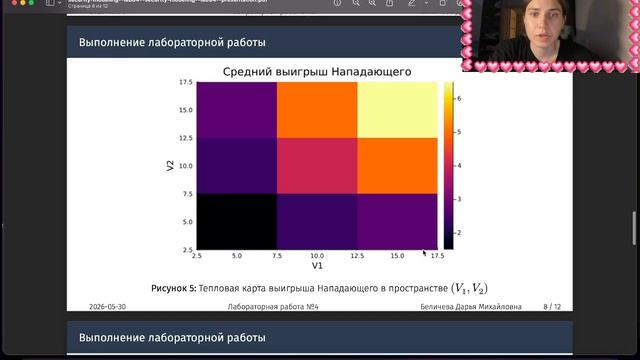Click the '10.0' tick label on x-axis
Screen dimensions: 640x360
coord(317,256)
